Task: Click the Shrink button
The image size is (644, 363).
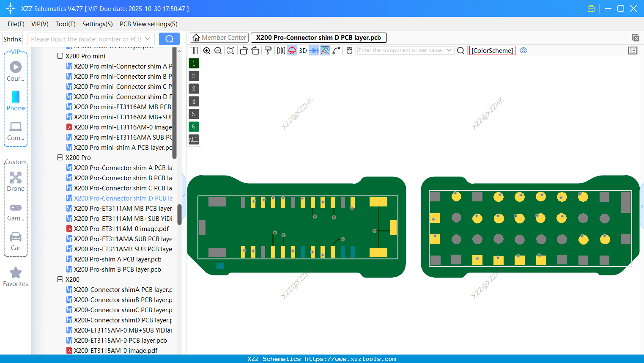Action: tap(12, 38)
